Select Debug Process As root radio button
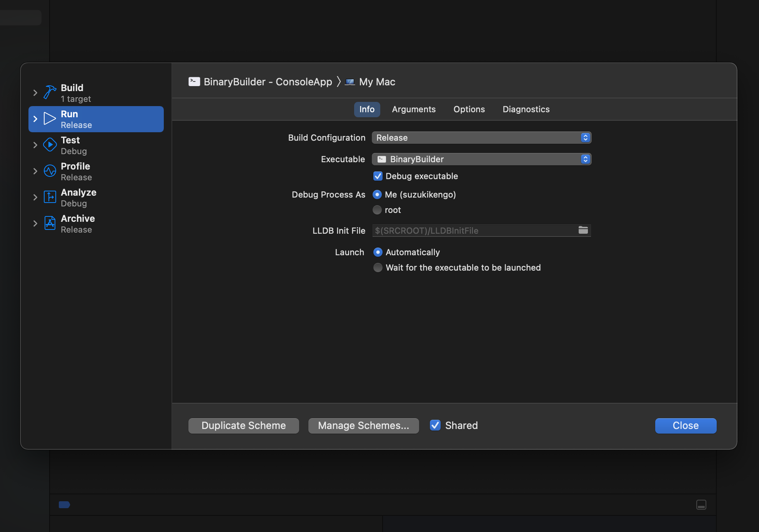This screenshot has width=759, height=532. [x=378, y=209]
